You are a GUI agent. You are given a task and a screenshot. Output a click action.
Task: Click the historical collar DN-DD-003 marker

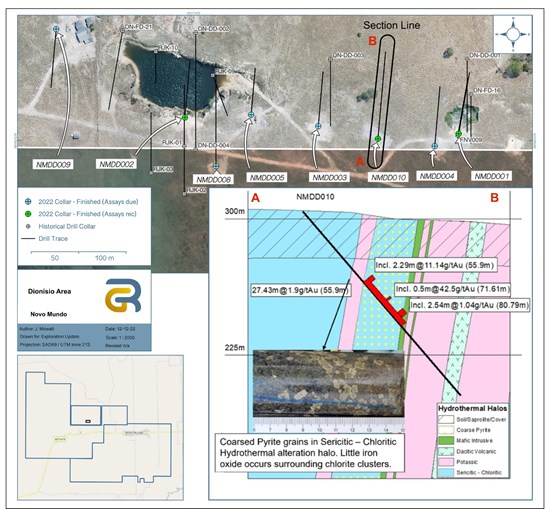[330, 59]
